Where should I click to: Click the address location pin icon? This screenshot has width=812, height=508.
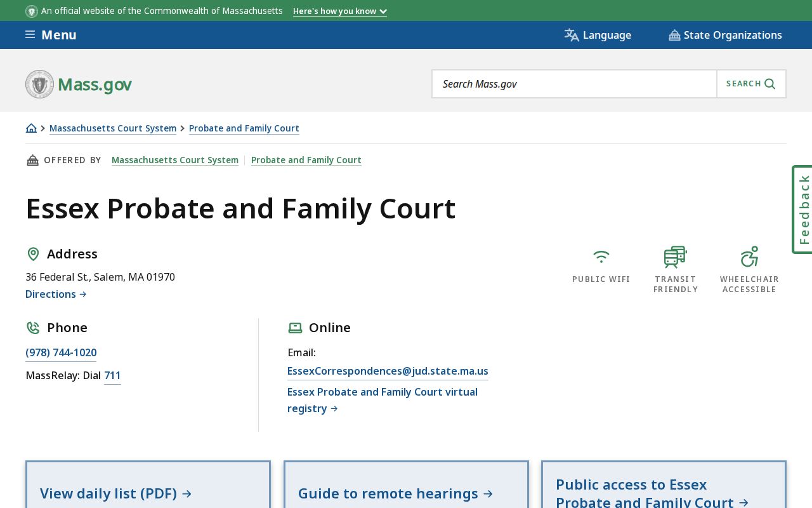tap(33, 254)
